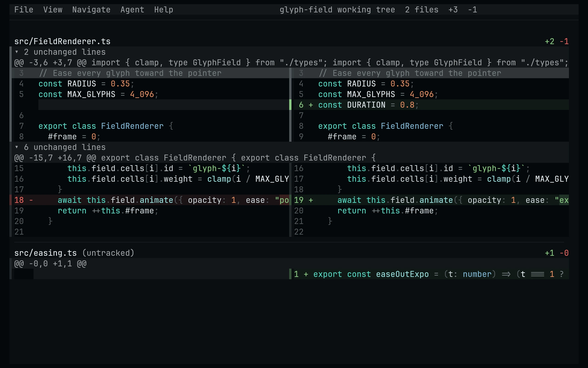Click '#frame = 0;' on right line 9
Viewport: 588px width, 368px height.
pyautogui.click(x=354, y=137)
